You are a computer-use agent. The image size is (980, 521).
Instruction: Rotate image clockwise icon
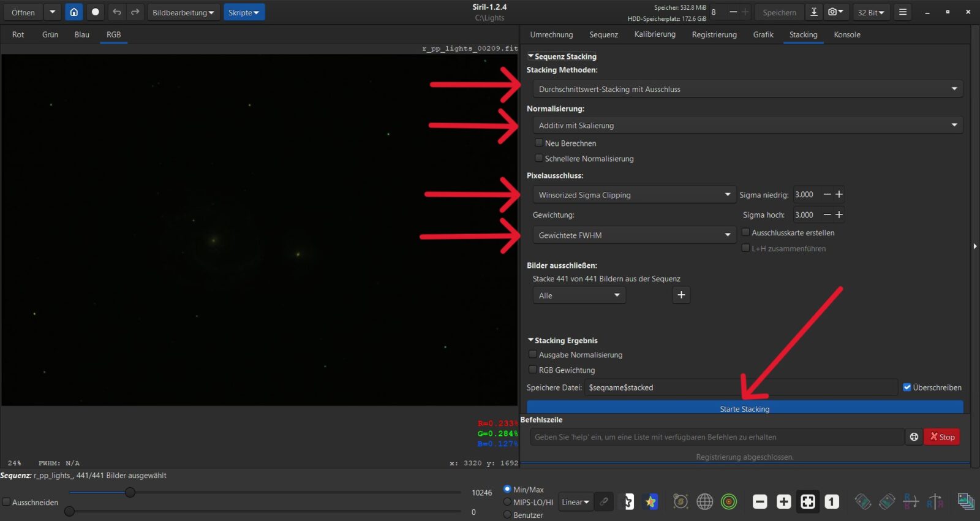[x=887, y=502]
